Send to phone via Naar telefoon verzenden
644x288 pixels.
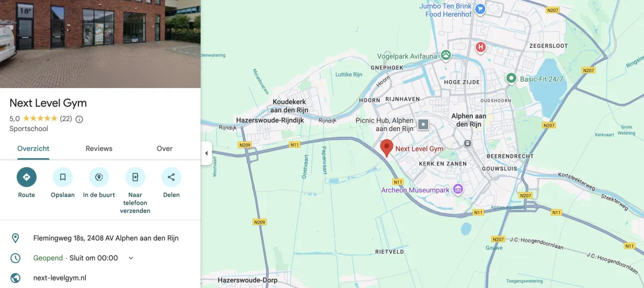(x=135, y=177)
